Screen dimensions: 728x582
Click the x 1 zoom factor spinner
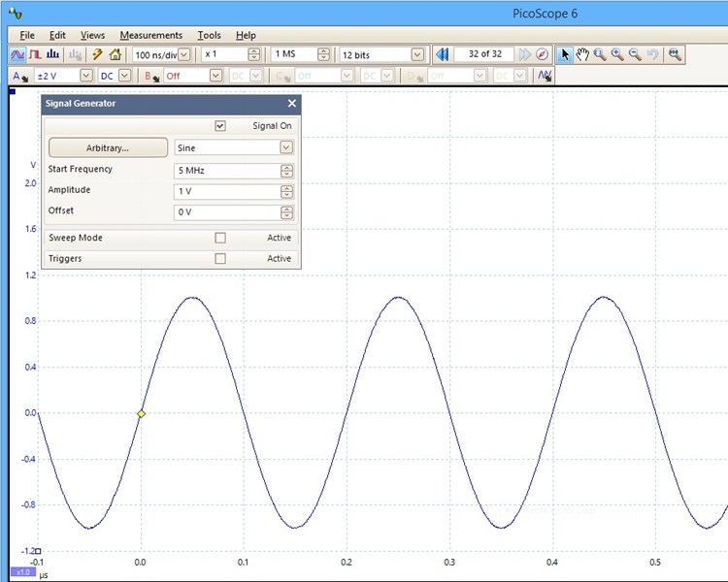coord(253,54)
